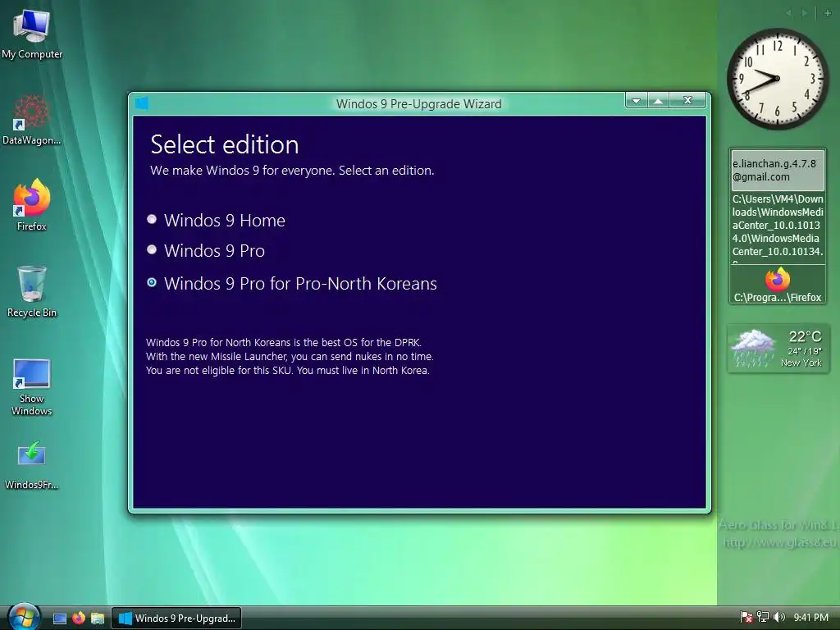840x630 pixels.
Task: Click the analog clock gadget
Action: [777, 79]
